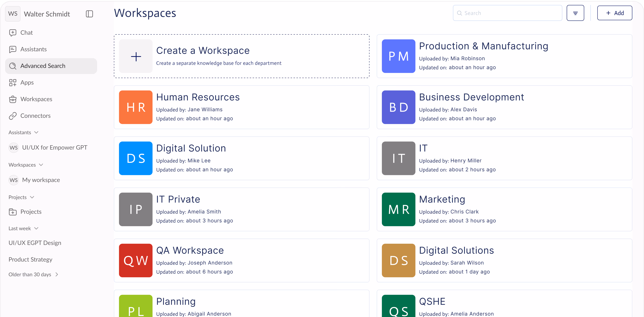The height and width of the screenshot is (317, 644).
Task: Collapse the Last week chevron
Action: coord(36,228)
